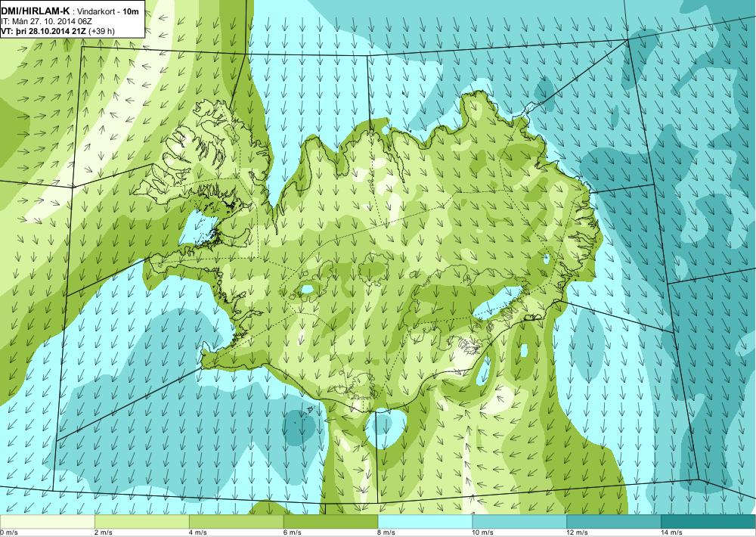Click the 4 m/s legend label
The image size is (756, 537).
[x=198, y=532]
